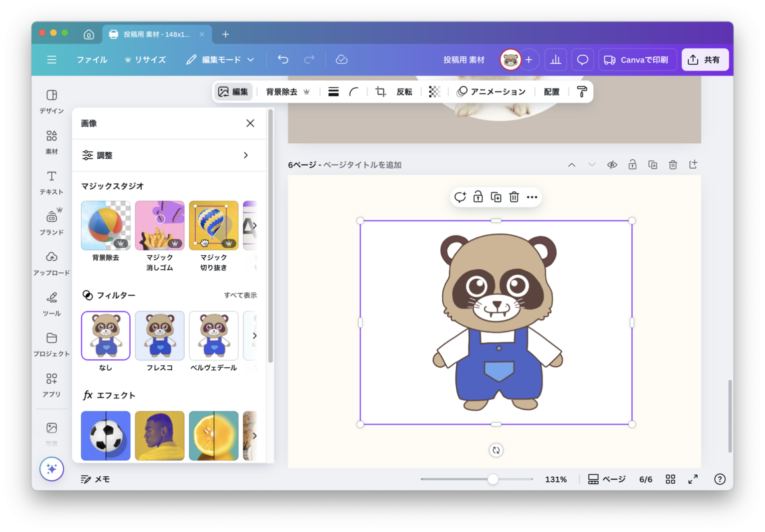Open the ファイル menu
The height and width of the screenshot is (532, 765).
(x=92, y=59)
